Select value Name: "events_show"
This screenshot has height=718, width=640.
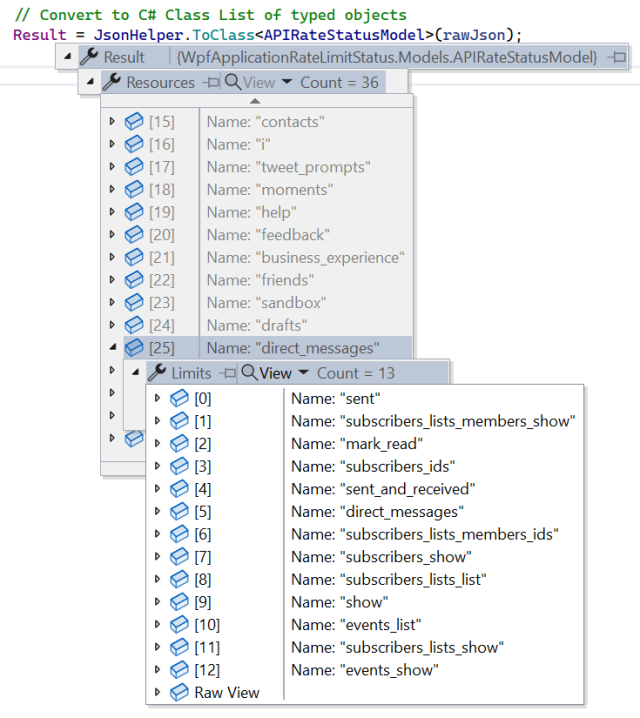click(365, 670)
